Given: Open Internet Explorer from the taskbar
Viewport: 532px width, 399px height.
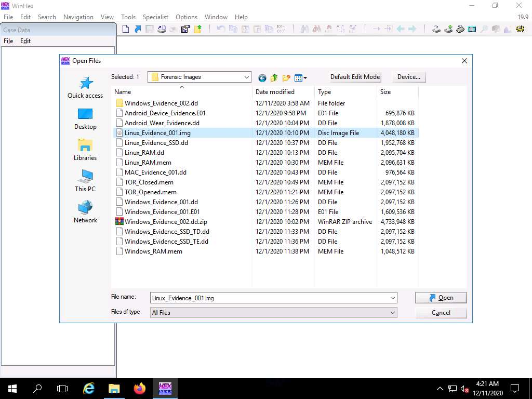Looking at the screenshot, I should pyautogui.click(x=88, y=389).
